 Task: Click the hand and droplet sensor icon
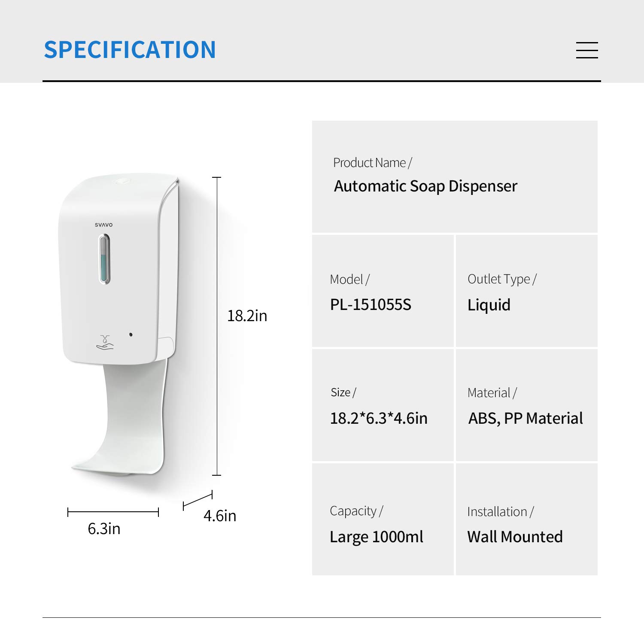pos(105,343)
